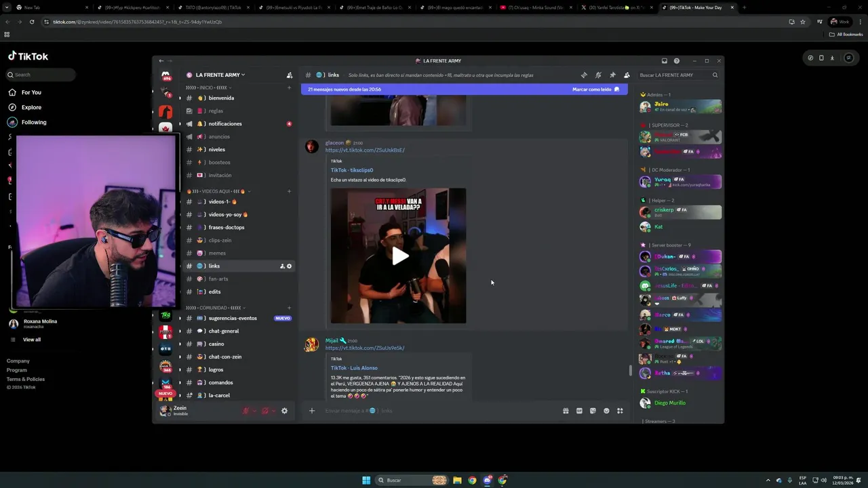This screenshot has width=868, height=488.
Task: Open apps icon in message bar
Action: [x=620, y=411]
